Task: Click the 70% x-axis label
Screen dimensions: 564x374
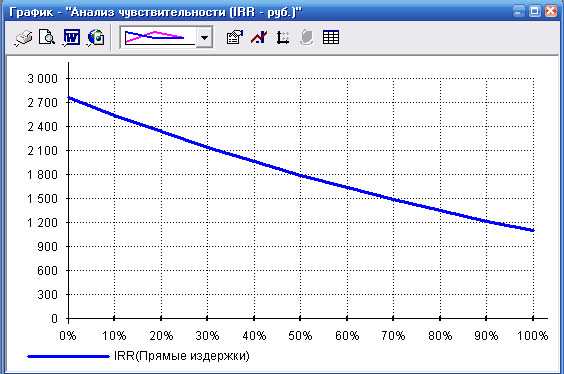Action: pos(393,336)
